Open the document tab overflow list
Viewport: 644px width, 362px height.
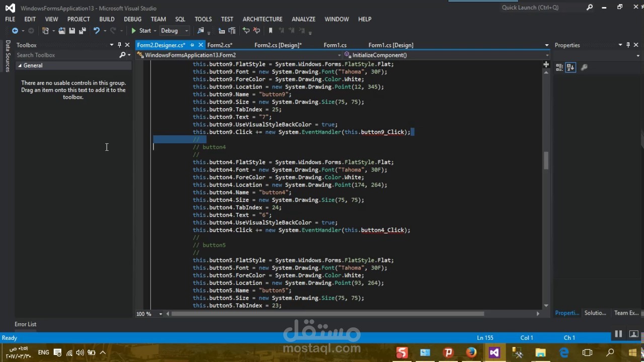pyautogui.click(x=547, y=45)
